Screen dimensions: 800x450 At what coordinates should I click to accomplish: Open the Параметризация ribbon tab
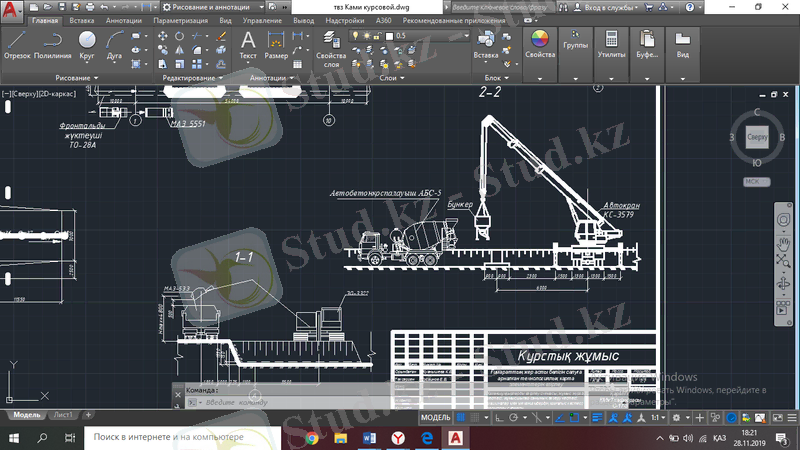[181, 20]
